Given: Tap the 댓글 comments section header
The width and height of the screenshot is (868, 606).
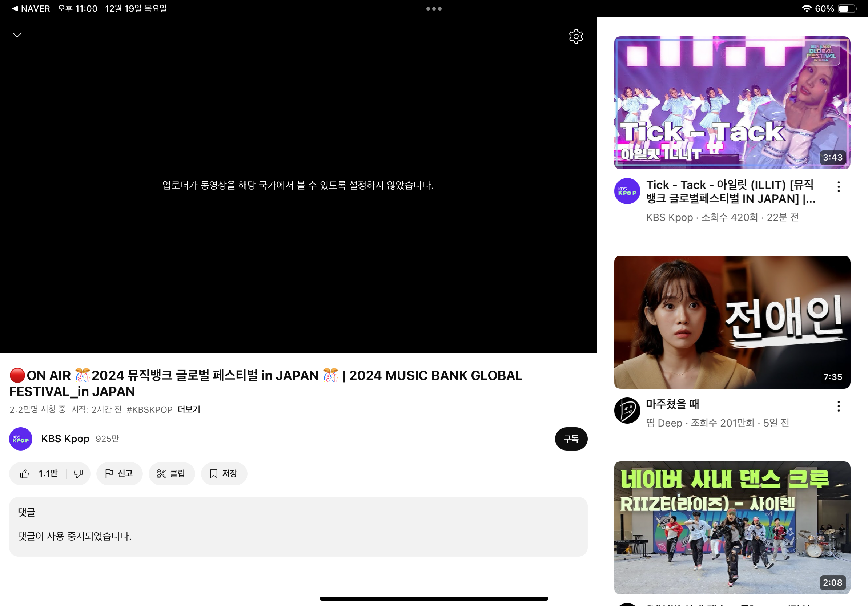Looking at the screenshot, I should [27, 512].
